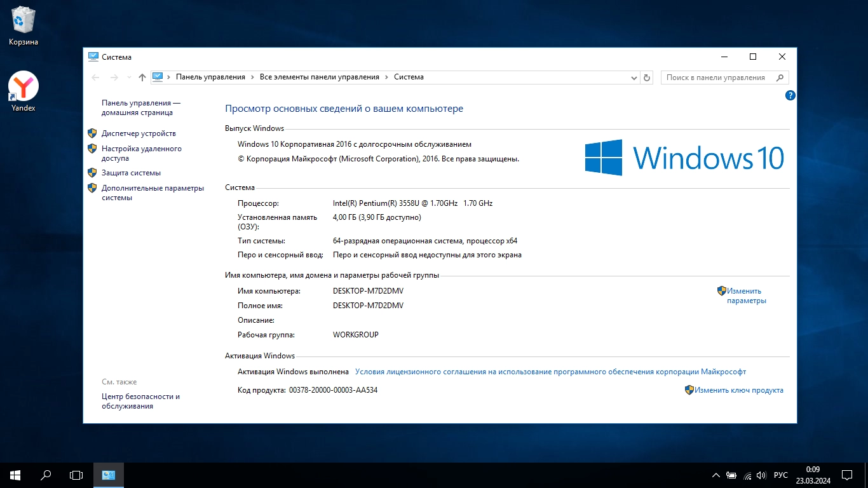Open Task View on the taskbar
This screenshot has height=488, width=868.
coord(76,475)
